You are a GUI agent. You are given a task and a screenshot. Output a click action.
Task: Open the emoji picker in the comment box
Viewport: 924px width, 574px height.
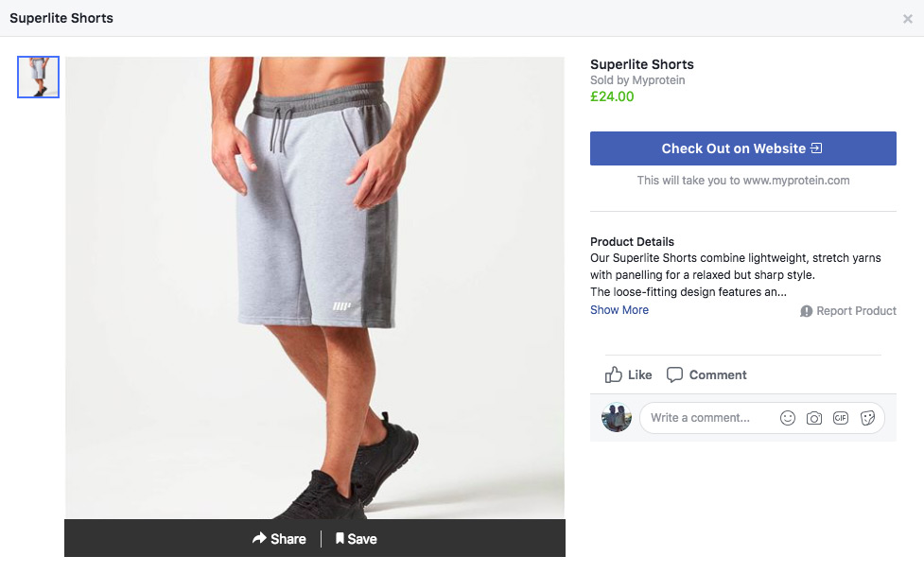tap(787, 417)
